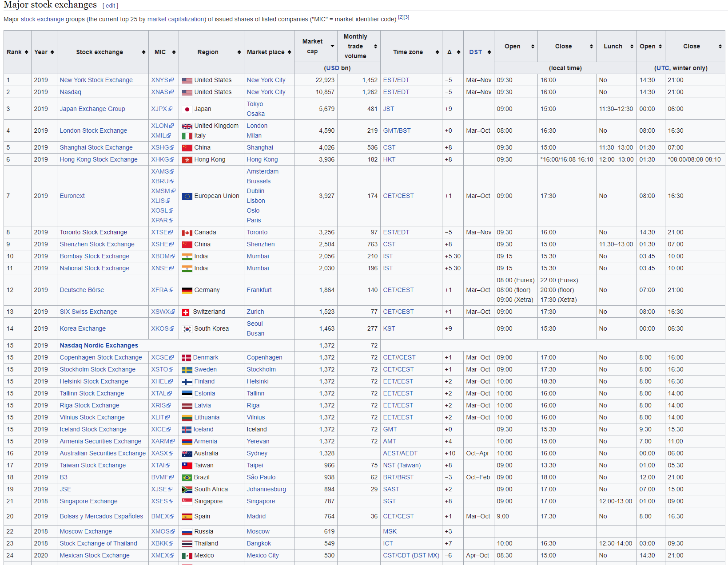Sort by Market place column arrows
Image resolution: width=728 pixels, height=565 pixels.
point(289,52)
